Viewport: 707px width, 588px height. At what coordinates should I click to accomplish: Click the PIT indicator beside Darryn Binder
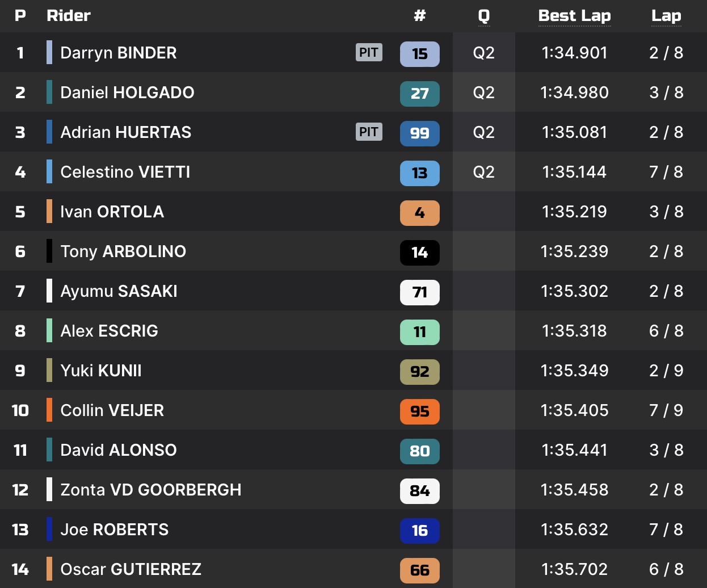click(x=369, y=53)
